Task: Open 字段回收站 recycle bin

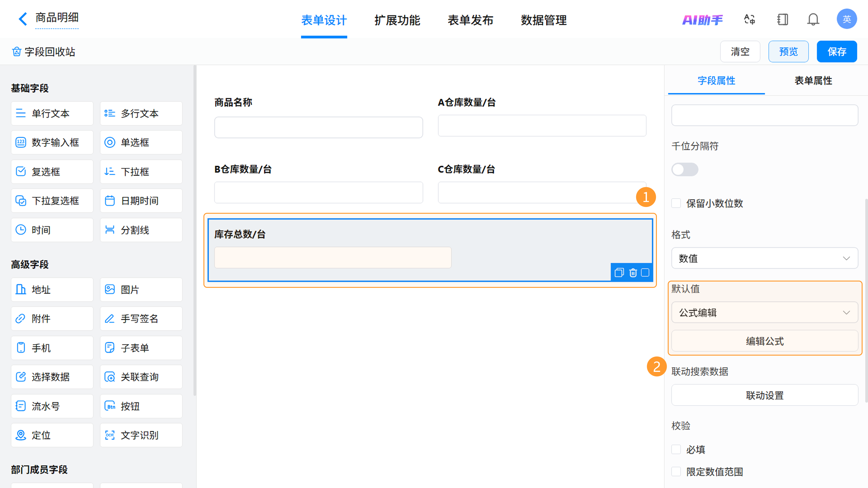Action: click(44, 52)
